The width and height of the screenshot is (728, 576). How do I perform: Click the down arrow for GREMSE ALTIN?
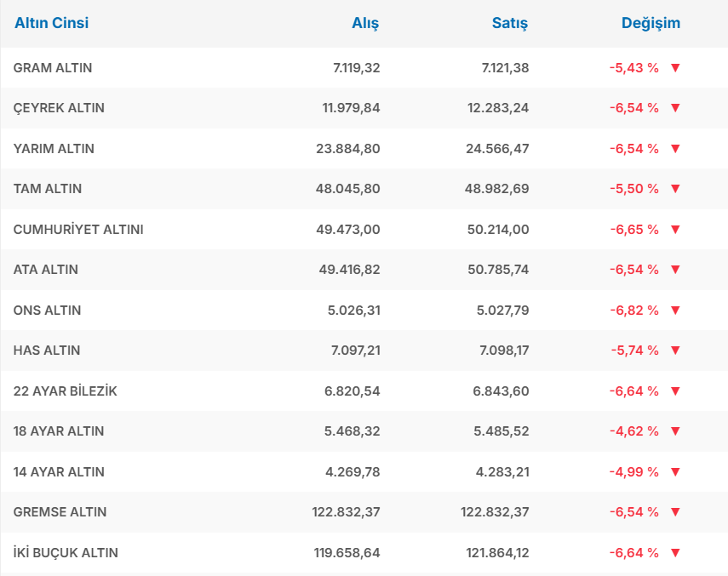click(x=675, y=512)
